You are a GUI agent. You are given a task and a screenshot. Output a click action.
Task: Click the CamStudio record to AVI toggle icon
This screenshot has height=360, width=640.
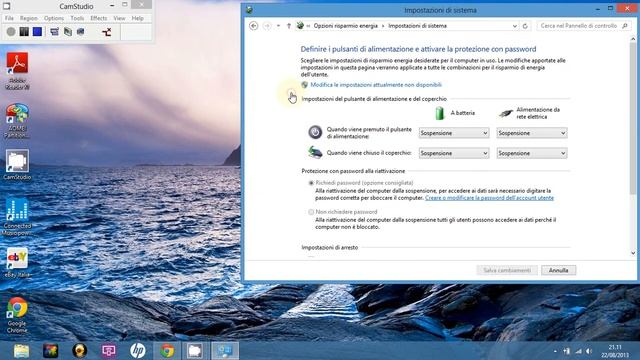click(x=68, y=31)
